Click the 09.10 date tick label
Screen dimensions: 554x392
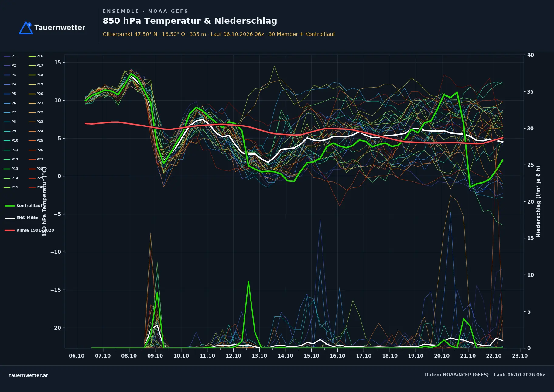click(155, 356)
